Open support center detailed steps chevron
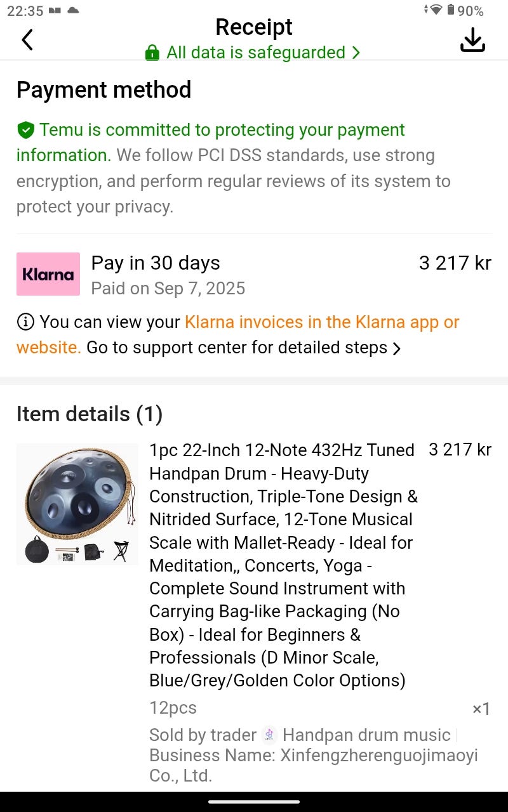Viewport: 508px width, 812px height. [x=397, y=348]
